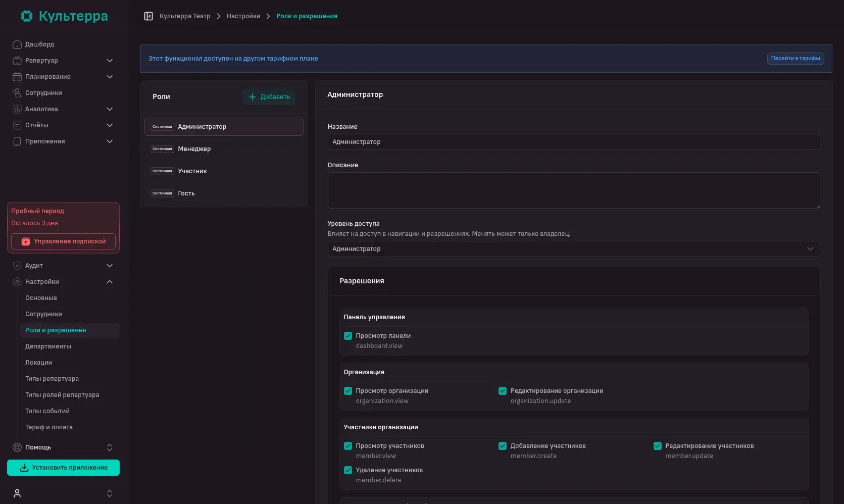
Task: Click the Помощь lifebuoy icon
Action: [17, 447]
